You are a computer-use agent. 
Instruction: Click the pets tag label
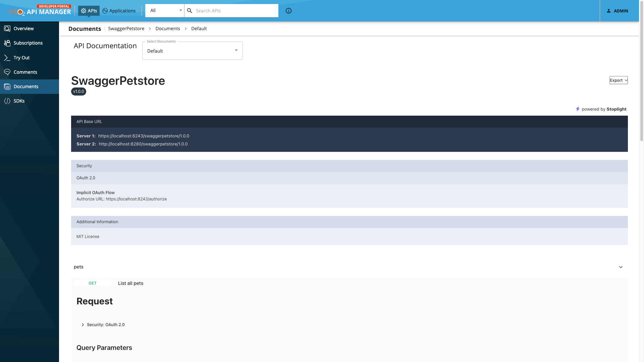[78, 267]
